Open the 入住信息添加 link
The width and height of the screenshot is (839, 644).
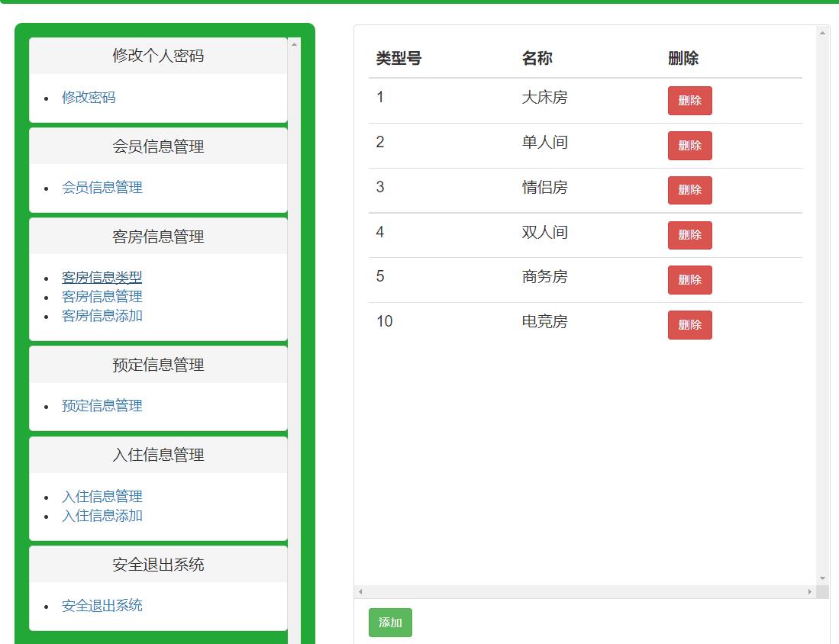(102, 516)
